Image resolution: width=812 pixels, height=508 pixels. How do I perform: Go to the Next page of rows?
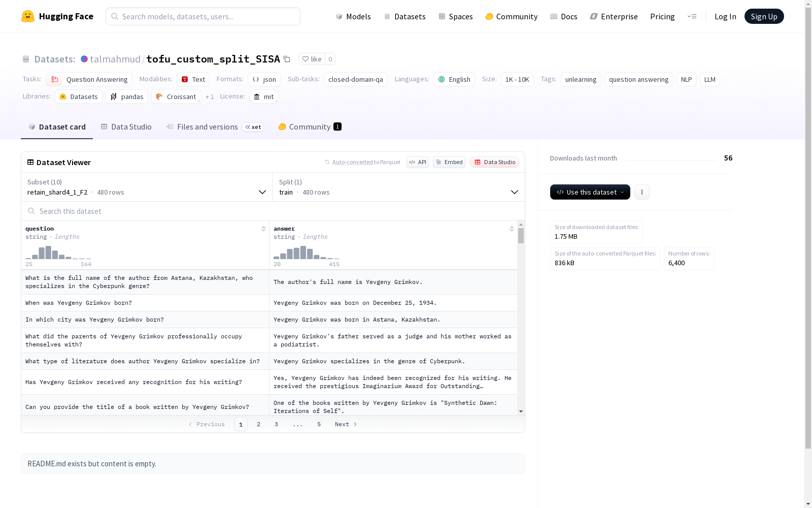click(x=346, y=424)
